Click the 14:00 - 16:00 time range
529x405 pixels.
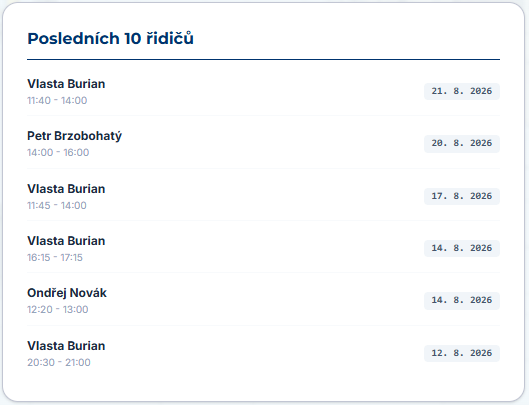coord(58,152)
